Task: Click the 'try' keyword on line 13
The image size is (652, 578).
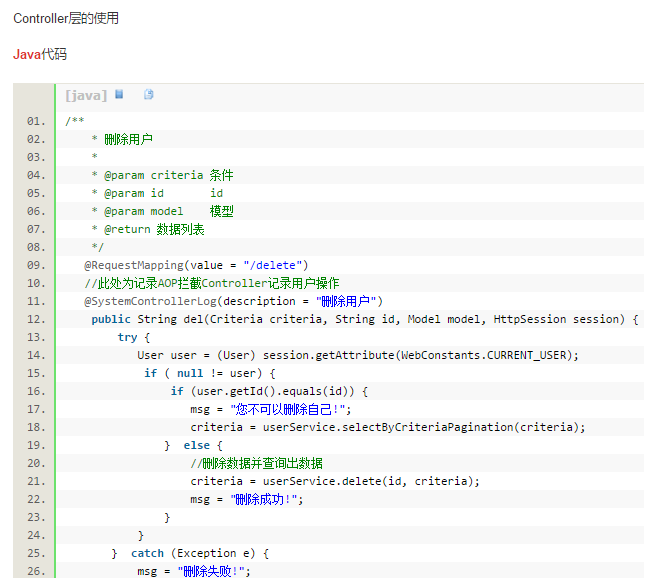Action: (x=127, y=337)
